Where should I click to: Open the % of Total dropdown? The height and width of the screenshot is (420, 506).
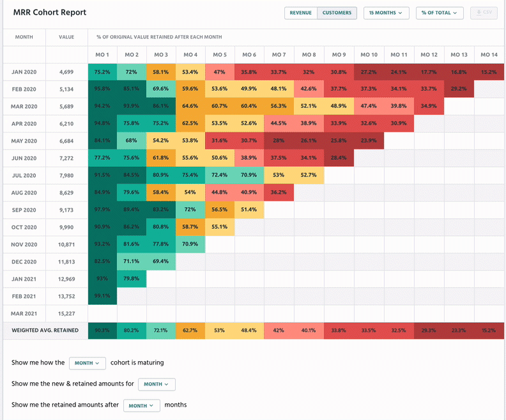(x=440, y=13)
